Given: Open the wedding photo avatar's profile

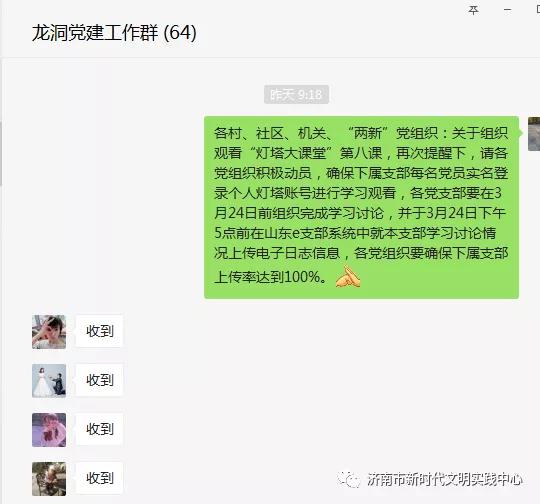Looking at the screenshot, I should coord(49,381).
